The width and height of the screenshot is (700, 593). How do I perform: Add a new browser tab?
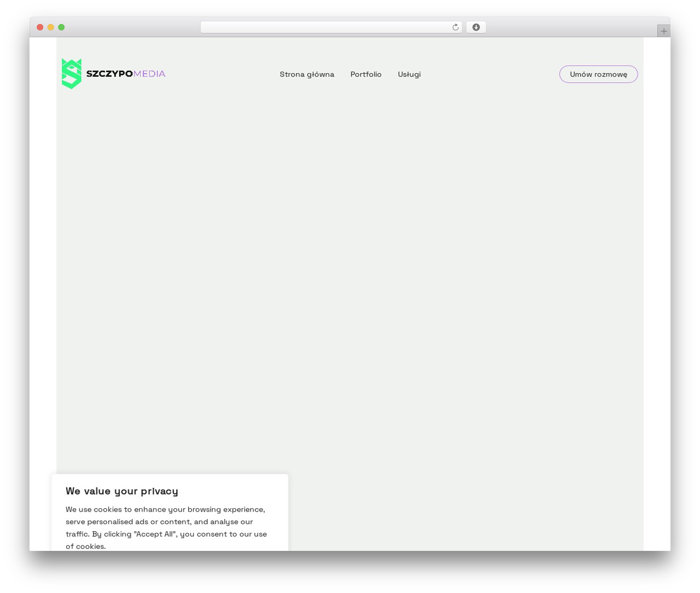663,31
